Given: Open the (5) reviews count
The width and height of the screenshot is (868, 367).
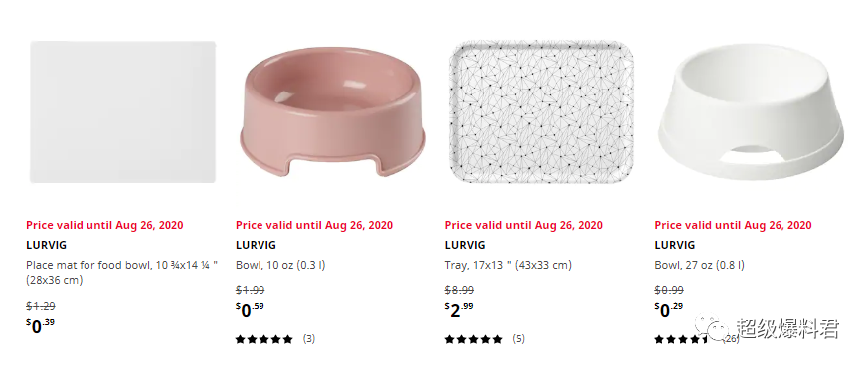Looking at the screenshot, I should (x=518, y=339).
